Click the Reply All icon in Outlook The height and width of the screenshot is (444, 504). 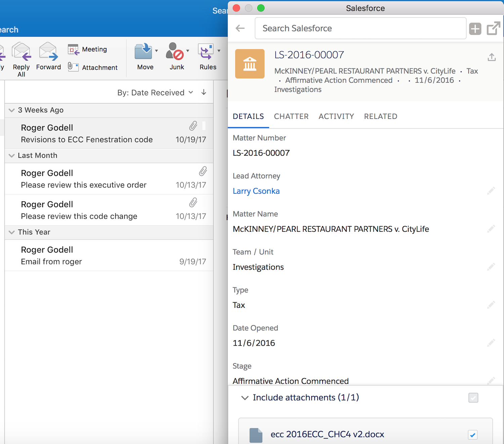tap(21, 52)
